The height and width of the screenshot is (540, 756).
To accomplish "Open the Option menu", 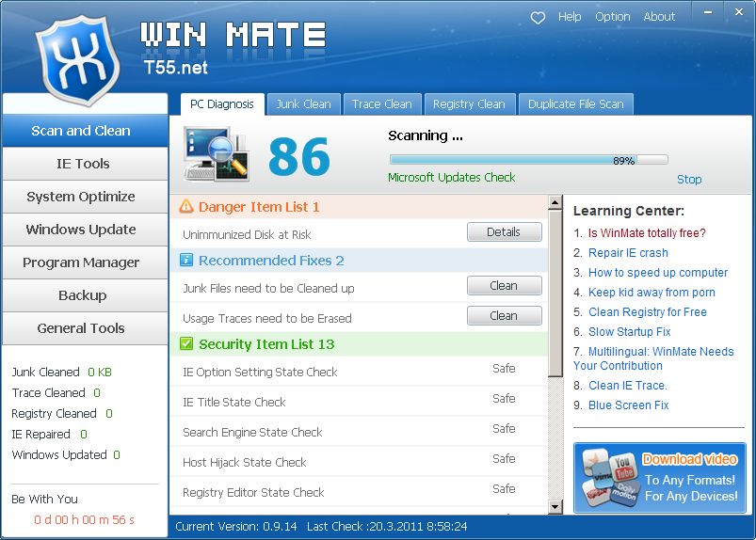I will pos(612,17).
